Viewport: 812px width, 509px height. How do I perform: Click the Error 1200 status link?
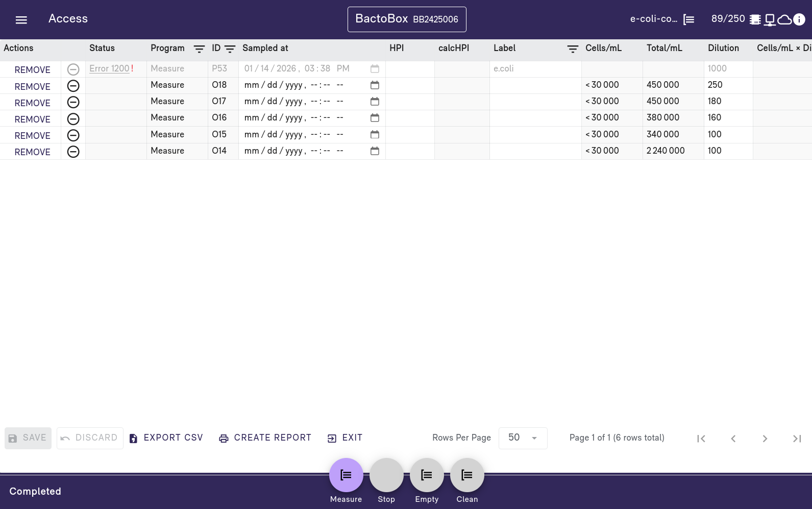point(109,68)
